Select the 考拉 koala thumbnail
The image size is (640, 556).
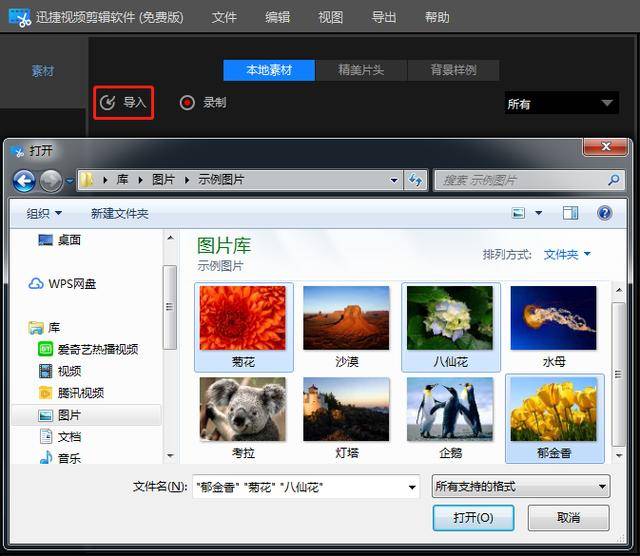pos(243,418)
